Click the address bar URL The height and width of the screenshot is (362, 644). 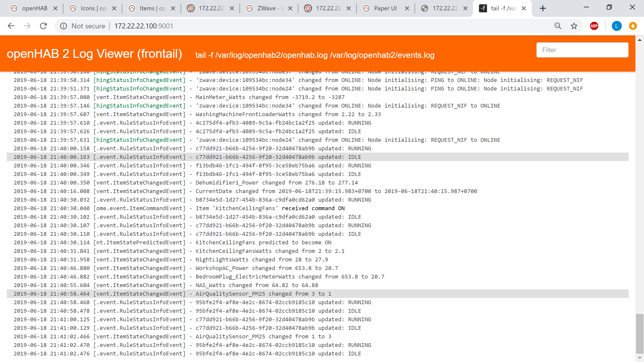144,26
